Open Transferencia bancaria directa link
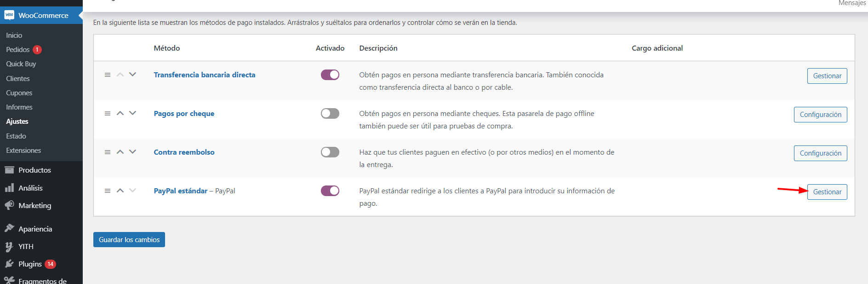Viewport: 868px width, 284px height. (205, 75)
